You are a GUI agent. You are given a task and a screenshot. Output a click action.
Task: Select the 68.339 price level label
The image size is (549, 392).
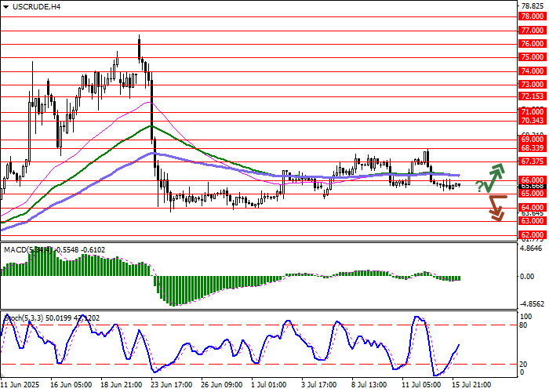(x=533, y=148)
